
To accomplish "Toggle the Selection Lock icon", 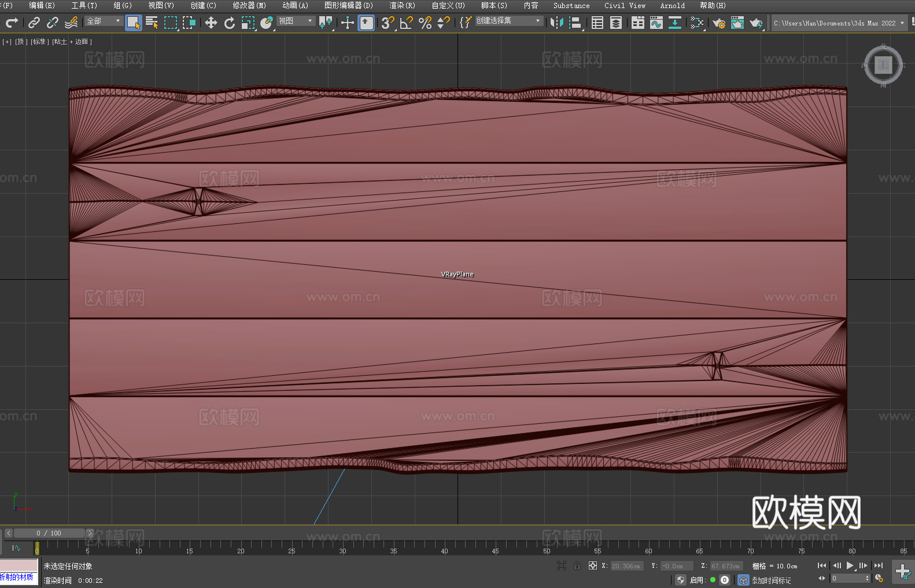I will coord(577,565).
